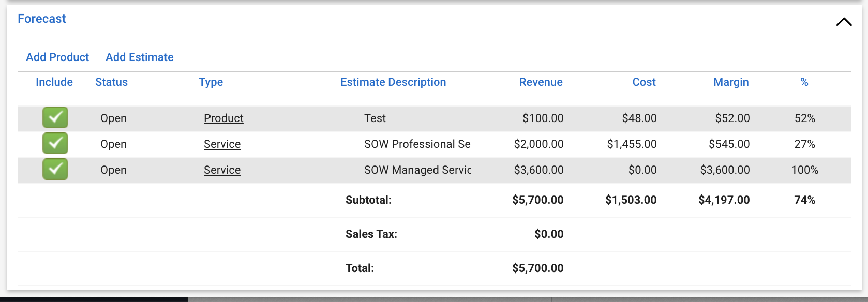Sort by the % column header
The height and width of the screenshot is (302, 868).
(804, 82)
